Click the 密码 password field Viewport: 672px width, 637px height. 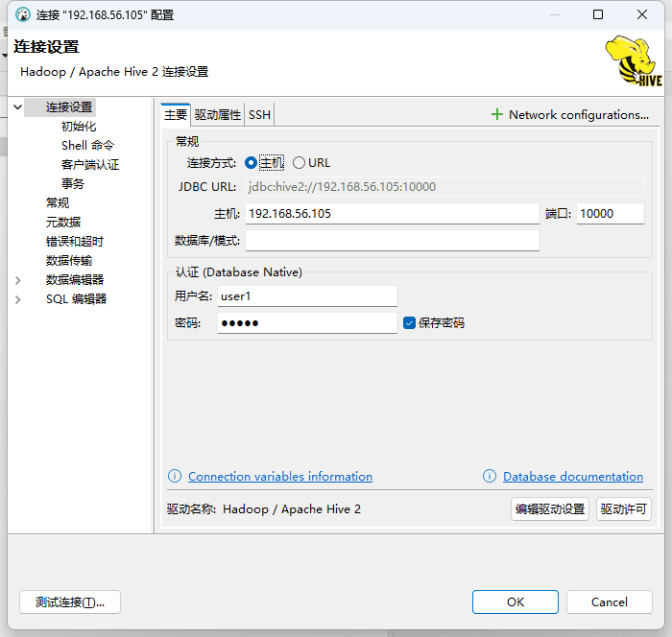(307, 323)
